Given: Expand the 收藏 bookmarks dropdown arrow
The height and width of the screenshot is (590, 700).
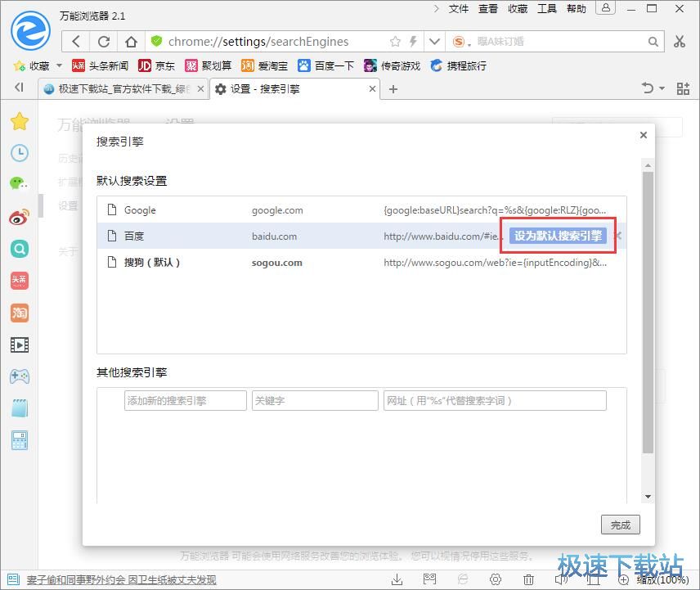Looking at the screenshot, I should pos(59,66).
